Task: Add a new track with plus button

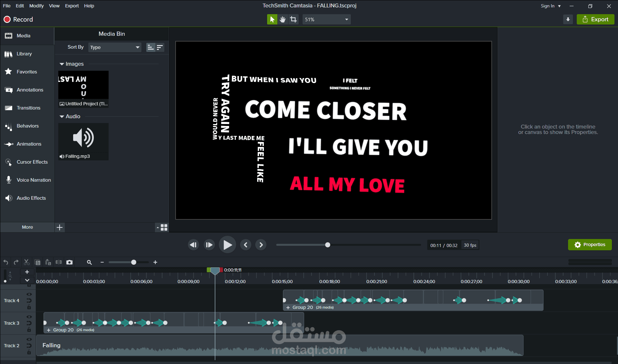Action: pos(27,272)
